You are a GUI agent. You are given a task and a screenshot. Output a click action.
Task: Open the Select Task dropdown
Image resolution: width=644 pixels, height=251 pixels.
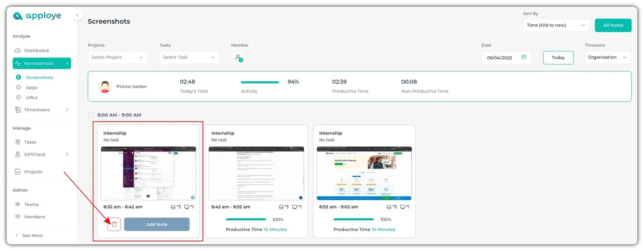189,57
